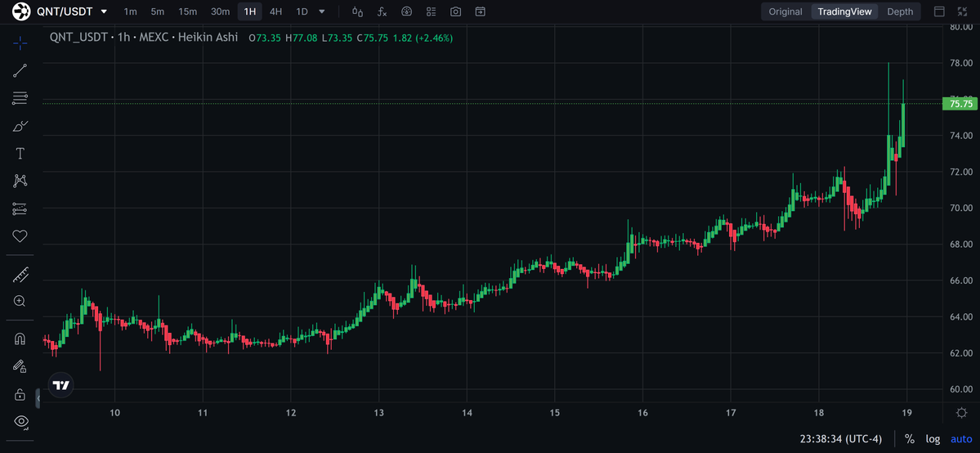
Task: Click the heart favorites icon
Action: click(x=20, y=235)
